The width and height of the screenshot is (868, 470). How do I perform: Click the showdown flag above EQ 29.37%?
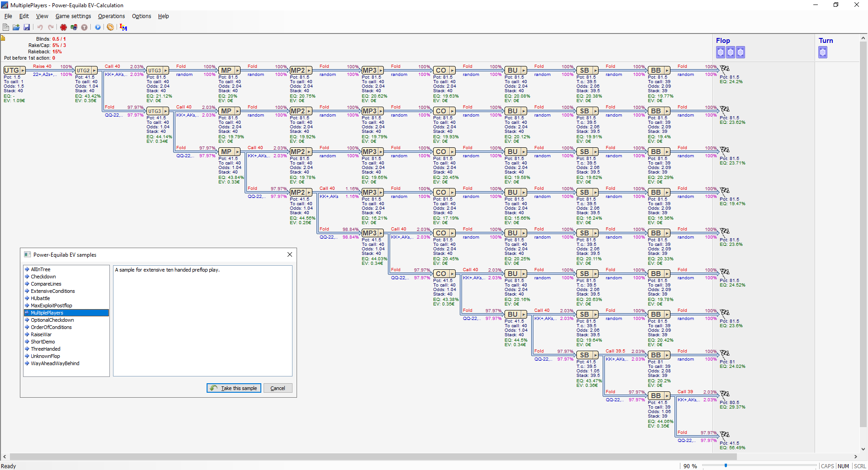pyautogui.click(x=725, y=395)
